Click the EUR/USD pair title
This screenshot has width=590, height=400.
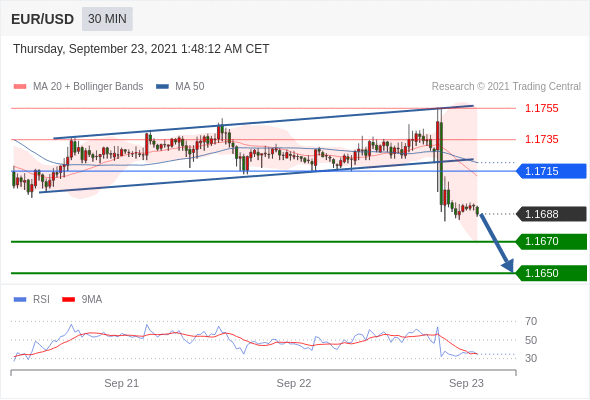42,19
